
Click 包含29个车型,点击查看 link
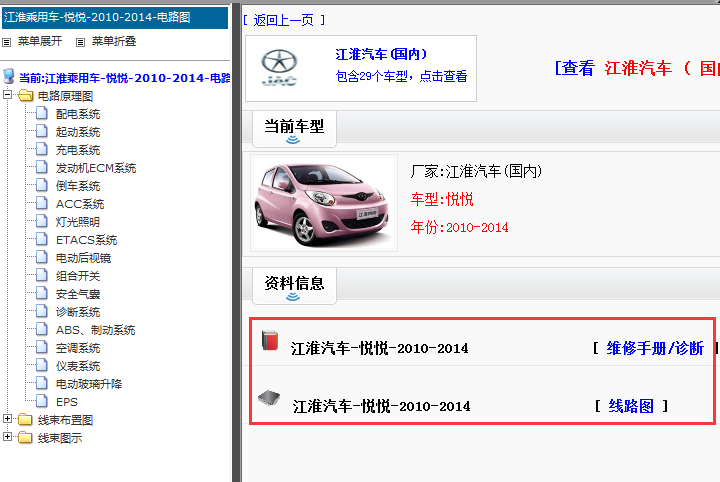401,76
